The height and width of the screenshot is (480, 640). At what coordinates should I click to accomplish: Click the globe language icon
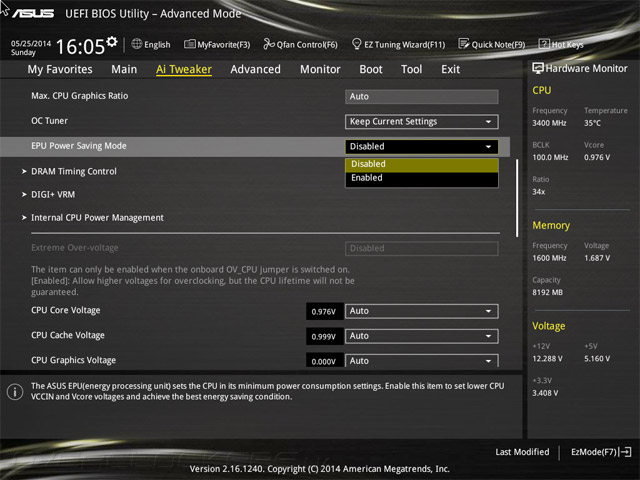click(x=137, y=44)
